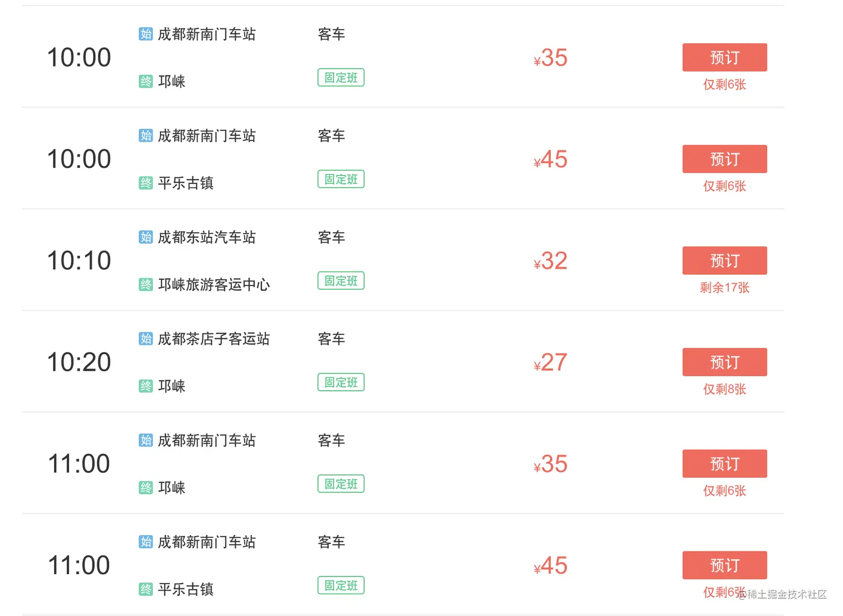Click the 剩余17张 remaining tickets label
This screenshot has height=616, width=843.
[724, 288]
